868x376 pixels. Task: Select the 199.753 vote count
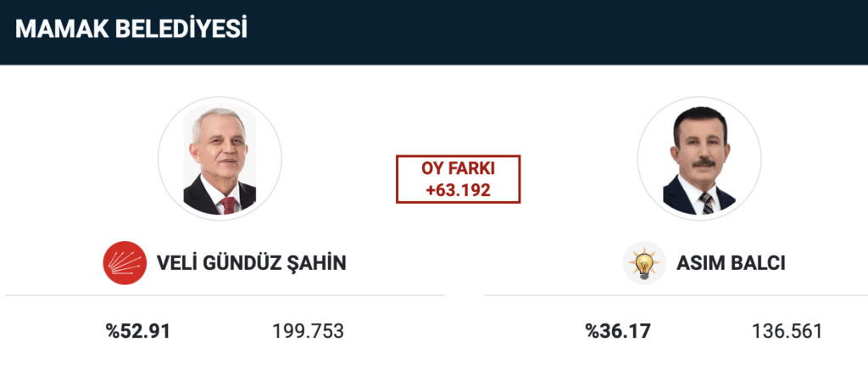[x=308, y=332]
